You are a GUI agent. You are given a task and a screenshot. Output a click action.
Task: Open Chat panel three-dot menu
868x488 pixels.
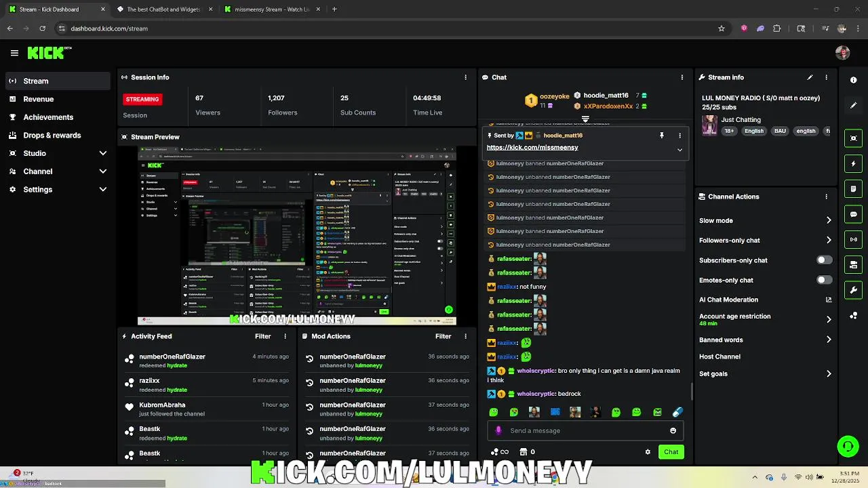click(682, 77)
